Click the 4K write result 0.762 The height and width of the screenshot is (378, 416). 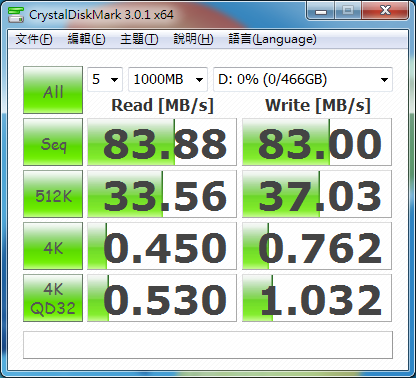click(317, 246)
